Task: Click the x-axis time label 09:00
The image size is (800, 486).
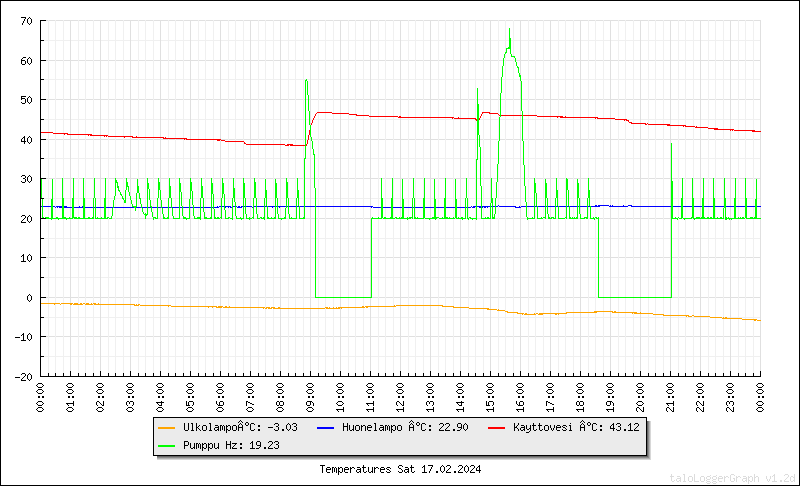Action: click(311, 398)
